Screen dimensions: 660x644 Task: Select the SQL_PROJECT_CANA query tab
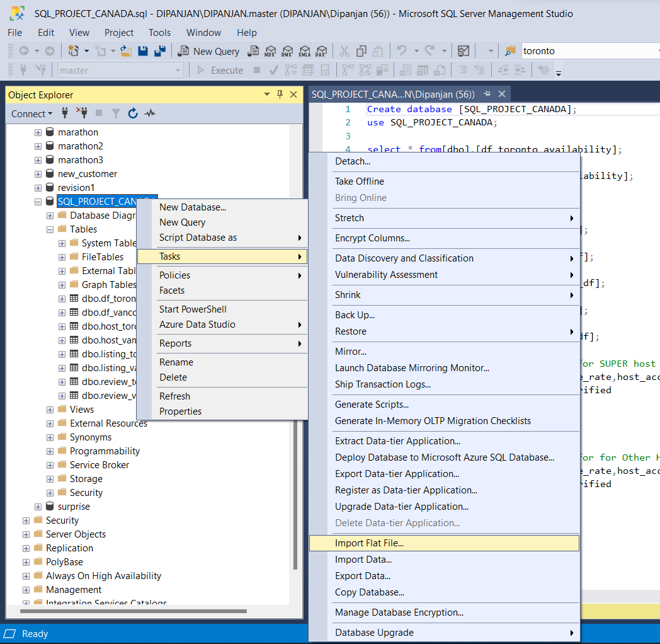(393, 95)
